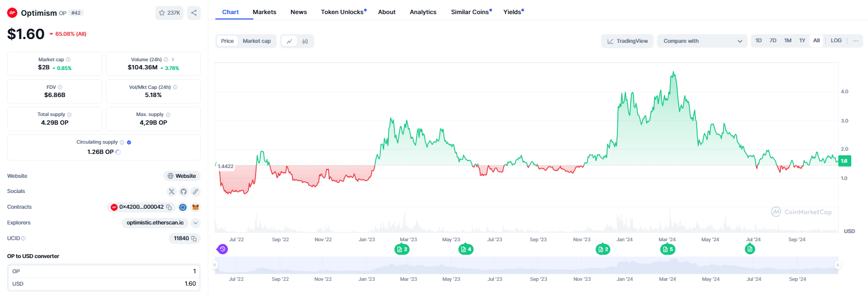Toggle LOG scale on chart
This screenshot has height=296, width=868.
pyautogui.click(x=836, y=41)
